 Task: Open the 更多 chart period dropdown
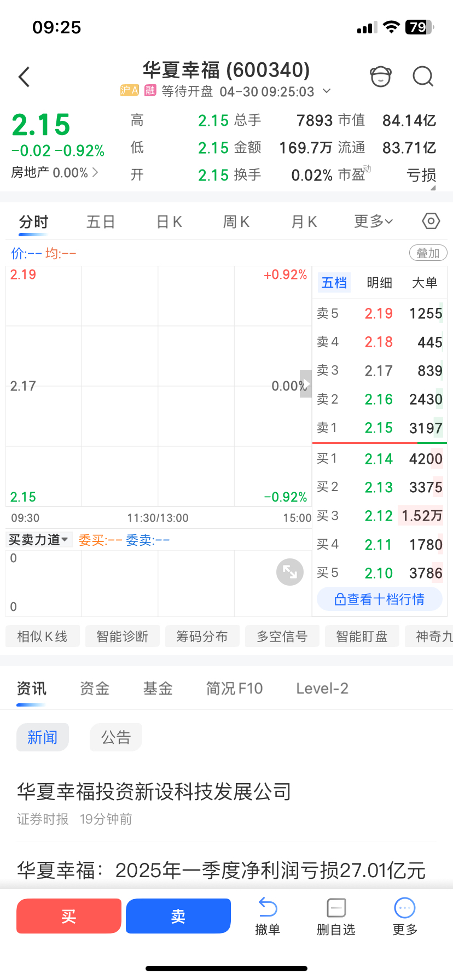pyautogui.click(x=374, y=221)
